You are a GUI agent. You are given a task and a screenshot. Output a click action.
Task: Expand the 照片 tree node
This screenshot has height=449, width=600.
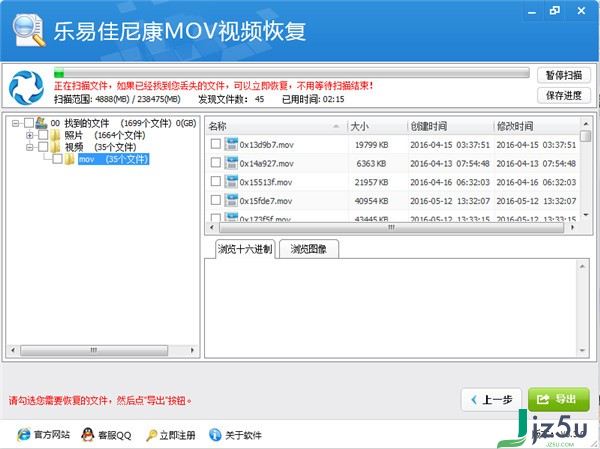pos(29,135)
